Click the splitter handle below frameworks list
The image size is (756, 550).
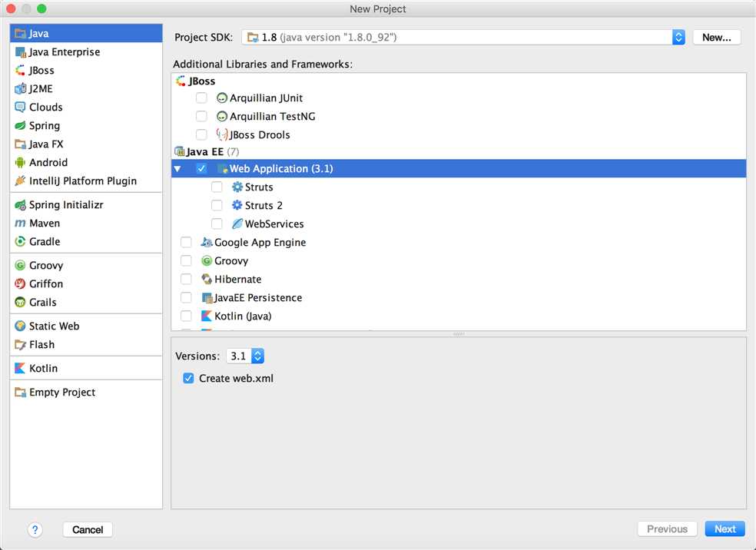(x=459, y=334)
